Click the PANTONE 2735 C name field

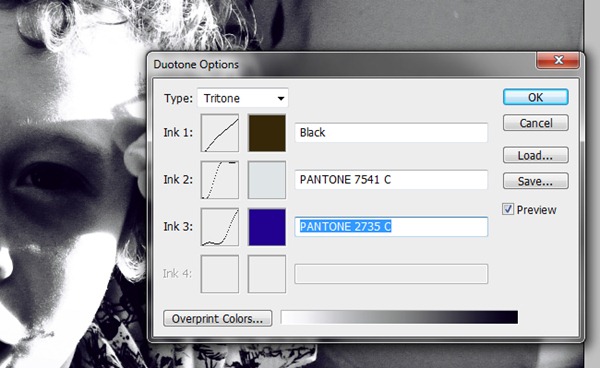pyautogui.click(x=391, y=227)
